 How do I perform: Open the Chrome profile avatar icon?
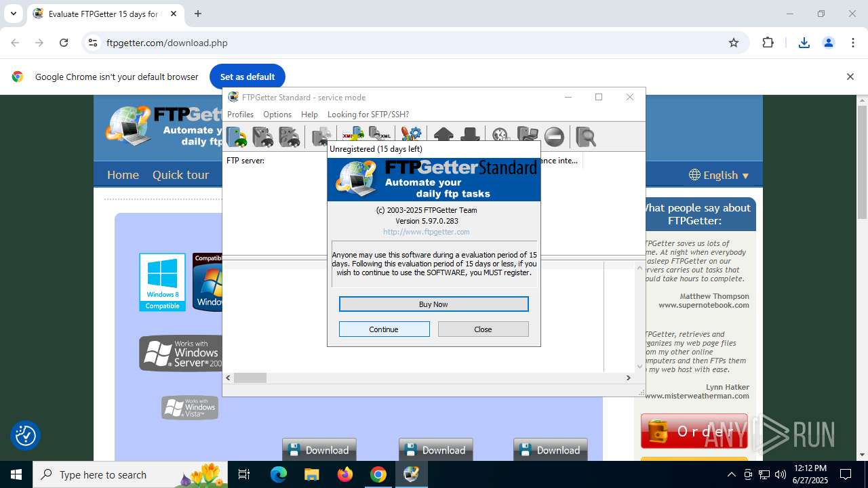(828, 43)
